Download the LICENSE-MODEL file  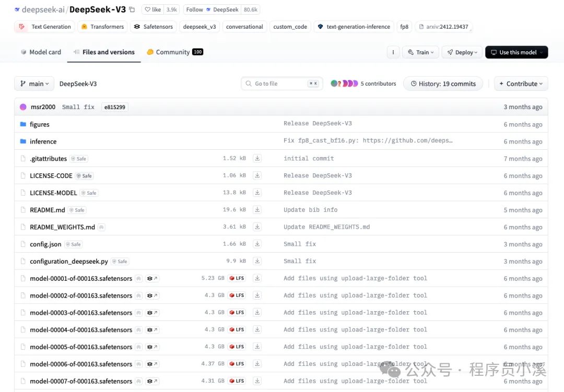click(x=257, y=193)
